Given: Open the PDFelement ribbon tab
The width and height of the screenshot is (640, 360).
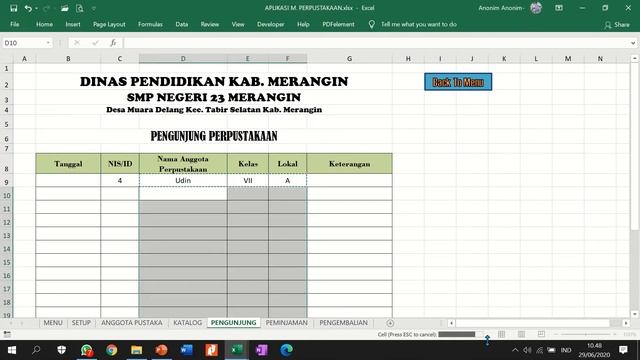Looking at the screenshot, I should tap(338, 24).
